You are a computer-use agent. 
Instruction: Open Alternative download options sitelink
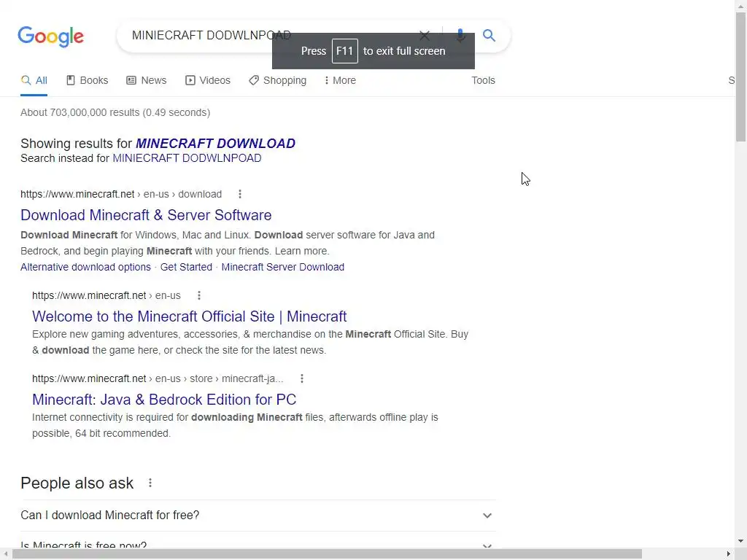coord(86,267)
